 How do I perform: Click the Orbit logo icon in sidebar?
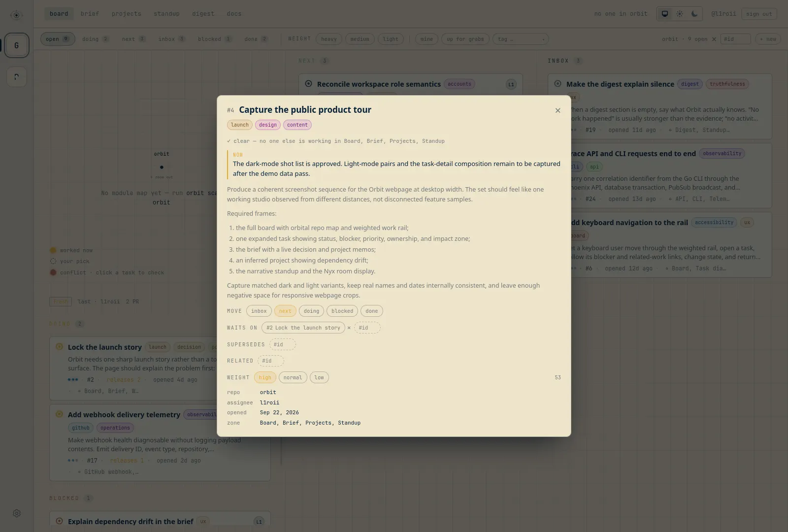(16, 15)
